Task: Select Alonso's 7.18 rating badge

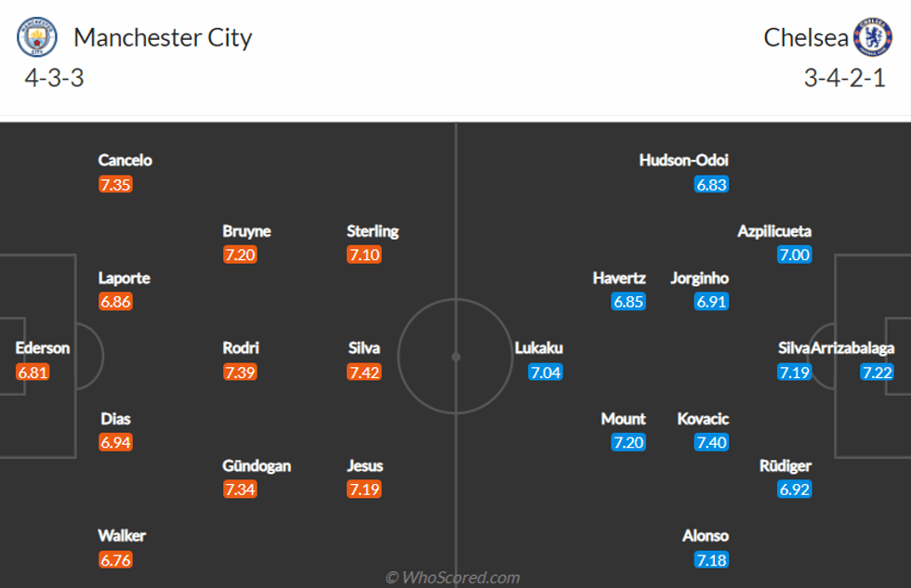Action: click(711, 559)
